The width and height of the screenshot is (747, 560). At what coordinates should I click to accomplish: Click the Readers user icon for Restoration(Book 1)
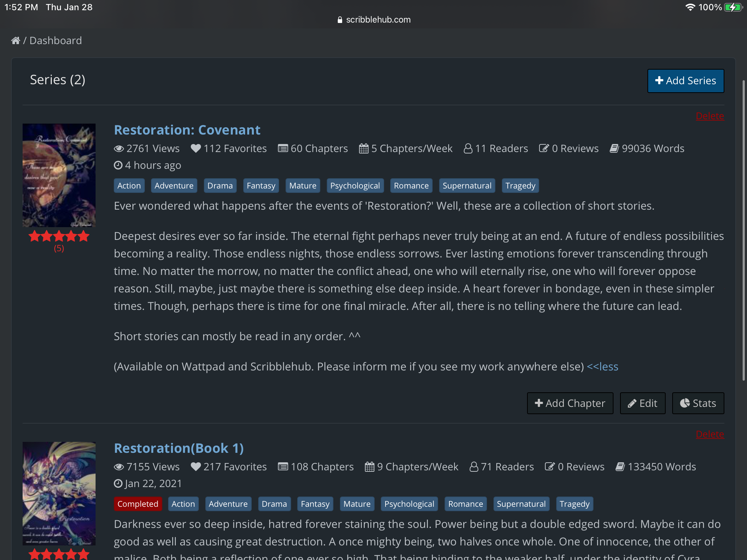click(474, 467)
